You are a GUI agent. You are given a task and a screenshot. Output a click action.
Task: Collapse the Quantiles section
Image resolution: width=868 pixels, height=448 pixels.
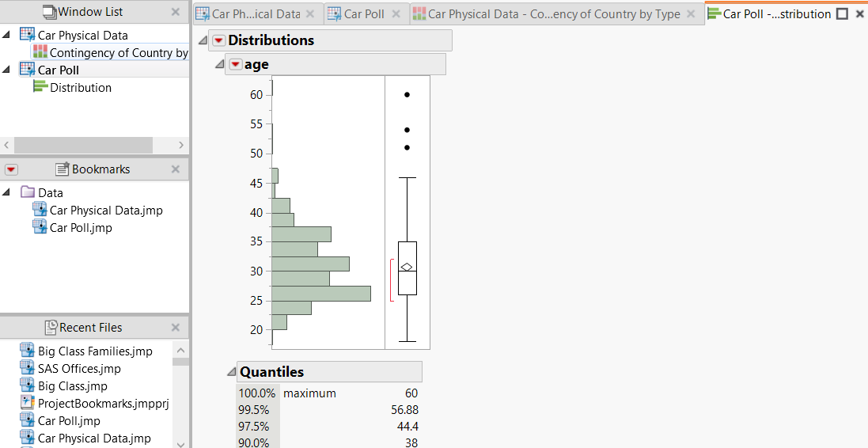tap(231, 372)
